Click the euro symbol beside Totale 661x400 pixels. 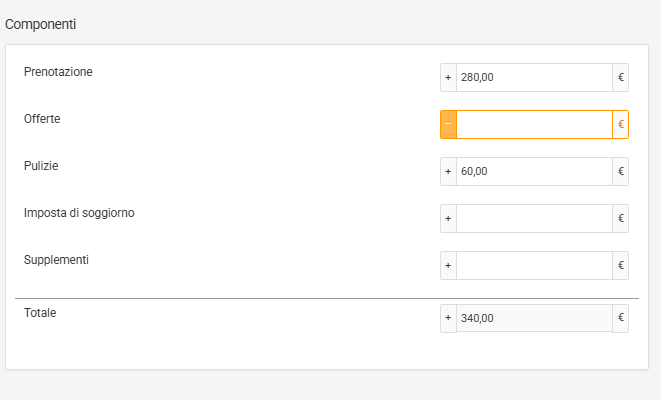(x=621, y=319)
